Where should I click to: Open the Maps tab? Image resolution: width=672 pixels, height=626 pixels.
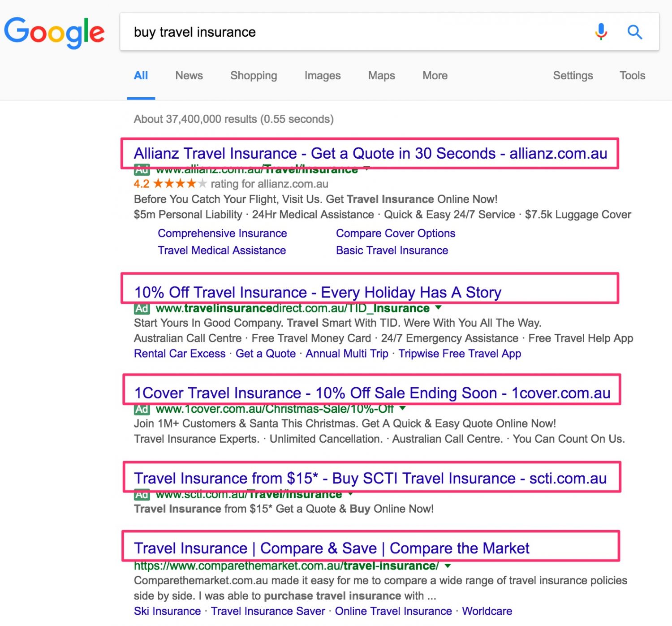tap(382, 75)
